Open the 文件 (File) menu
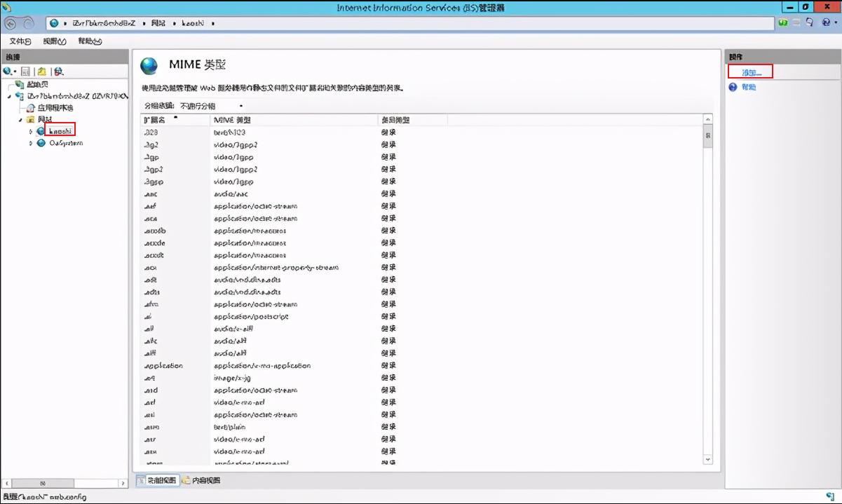The width and height of the screenshot is (842, 504). pos(20,41)
